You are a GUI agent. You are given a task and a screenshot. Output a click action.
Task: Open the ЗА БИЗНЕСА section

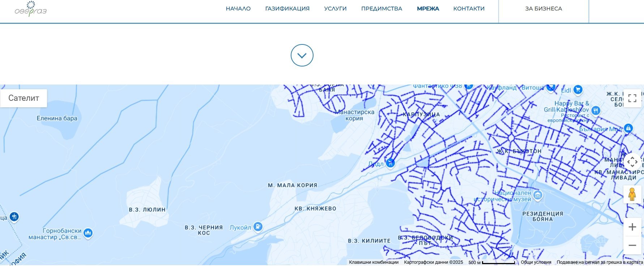click(543, 9)
